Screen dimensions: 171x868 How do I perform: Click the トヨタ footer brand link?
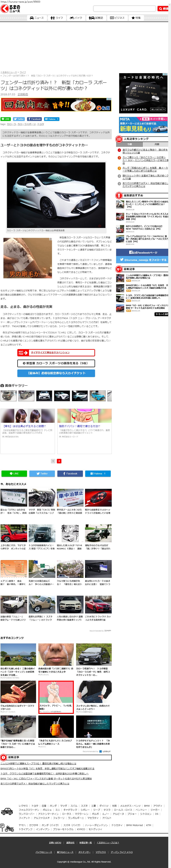point(35,806)
